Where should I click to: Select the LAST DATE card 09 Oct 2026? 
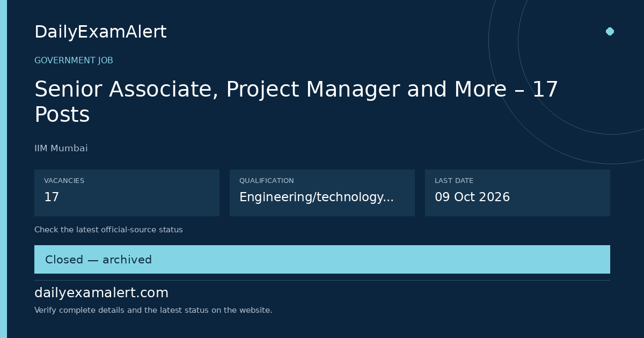pyautogui.click(x=517, y=193)
